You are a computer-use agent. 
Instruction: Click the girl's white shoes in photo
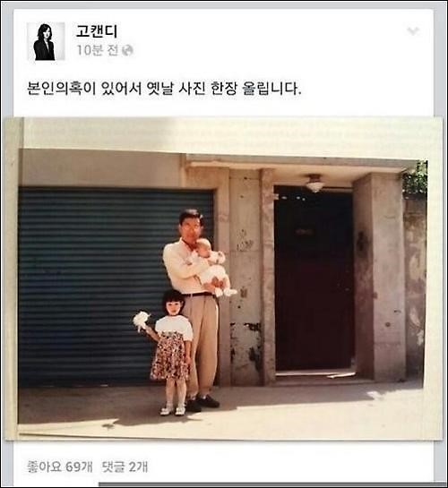coord(172,410)
